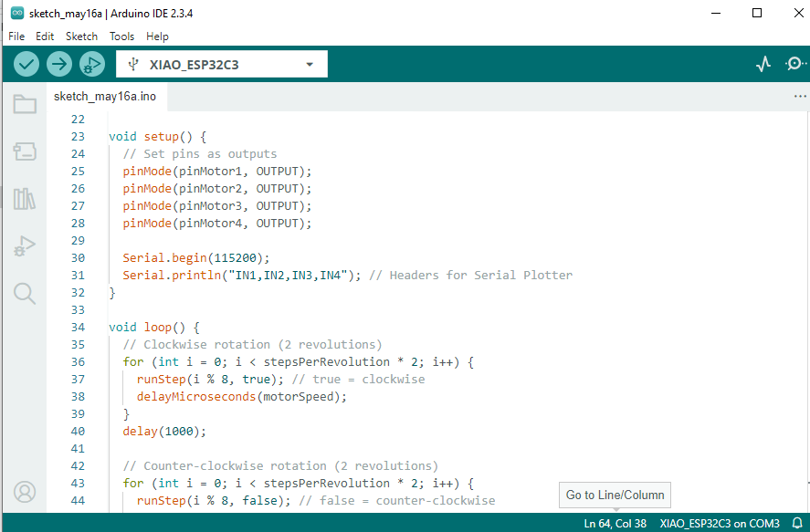810x532 pixels.
Task: Click the 'Clockwise rotation (2 revolutions)' comment on line 35
Action: point(253,345)
